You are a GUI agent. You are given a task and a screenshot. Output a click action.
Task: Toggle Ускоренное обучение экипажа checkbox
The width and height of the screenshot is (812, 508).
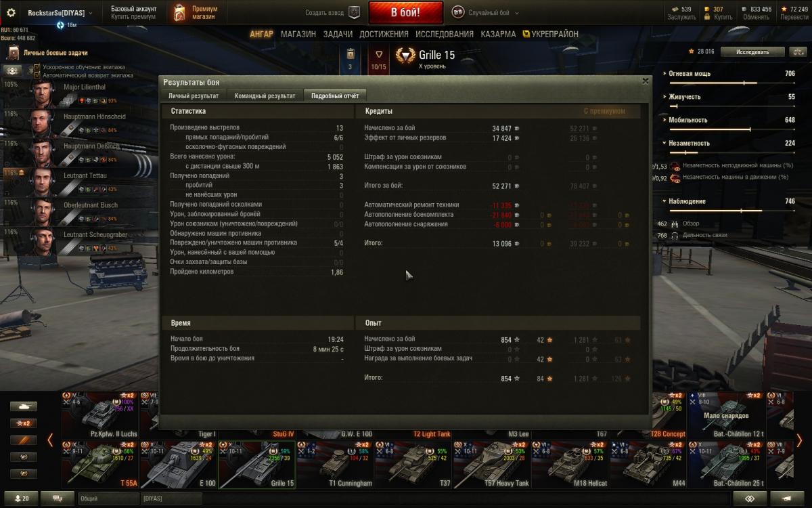pos(37,68)
